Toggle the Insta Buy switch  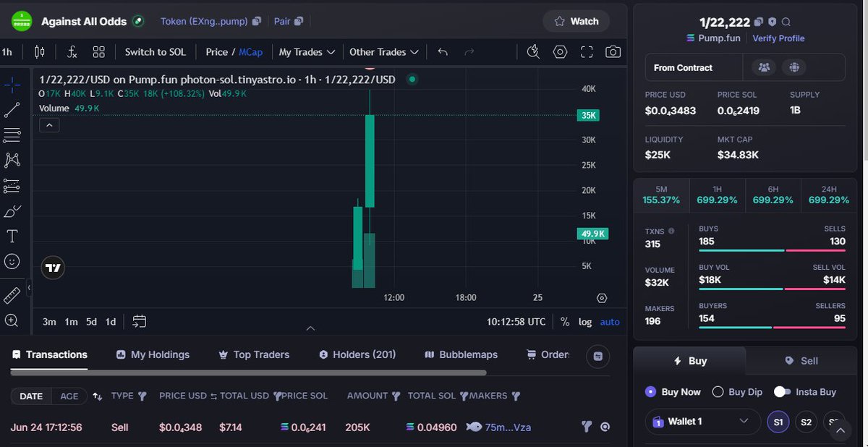[782, 391]
